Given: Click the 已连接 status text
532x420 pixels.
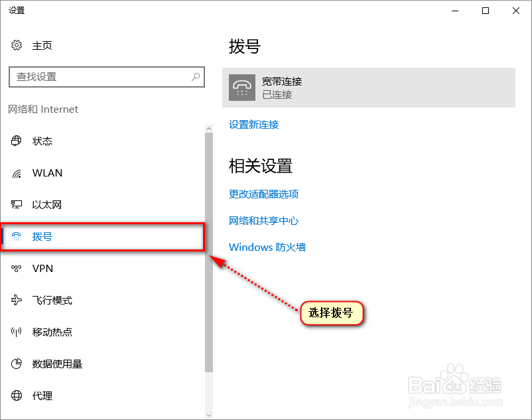Looking at the screenshot, I should coord(277,95).
